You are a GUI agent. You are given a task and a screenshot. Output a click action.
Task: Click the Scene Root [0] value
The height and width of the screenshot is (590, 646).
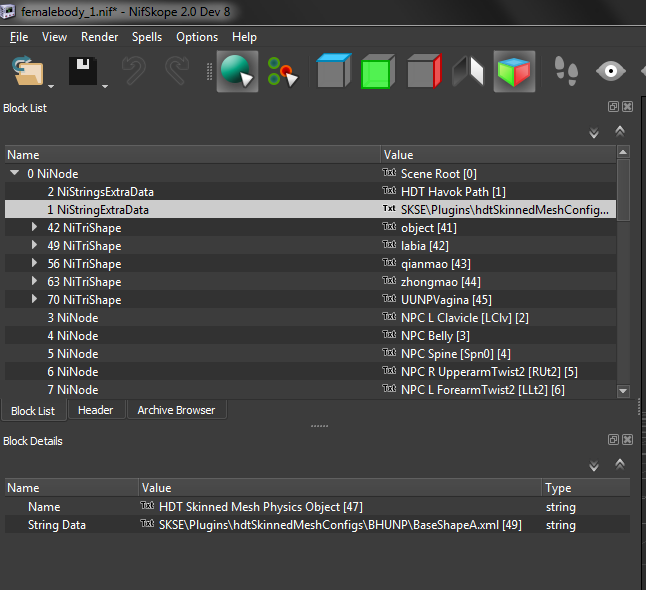[x=439, y=174]
